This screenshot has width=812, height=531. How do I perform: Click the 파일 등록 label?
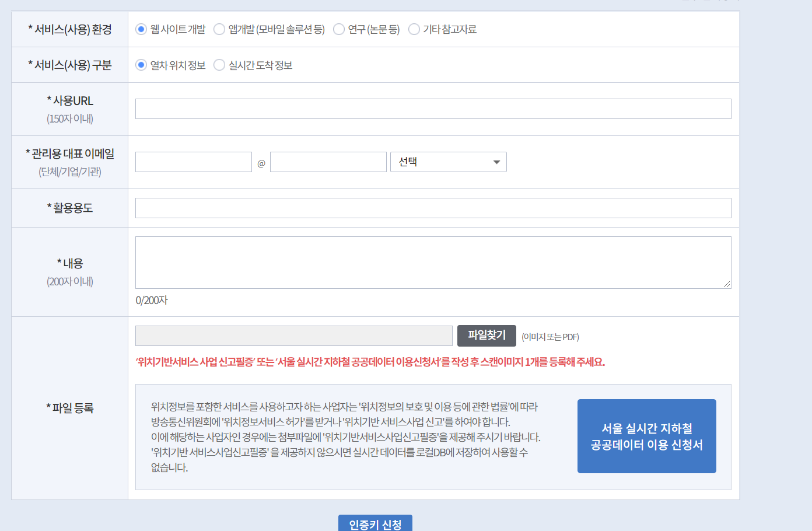click(x=70, y=408)
